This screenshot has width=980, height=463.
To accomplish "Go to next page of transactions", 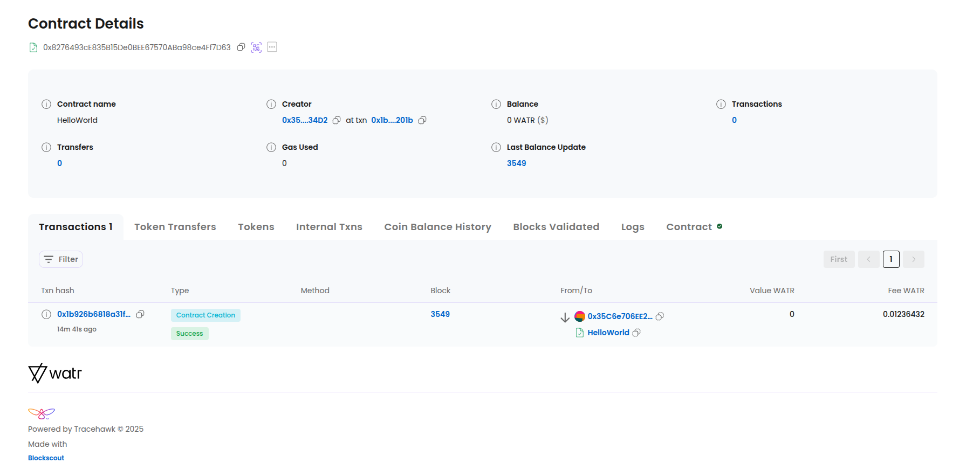I will coord(914,259).
